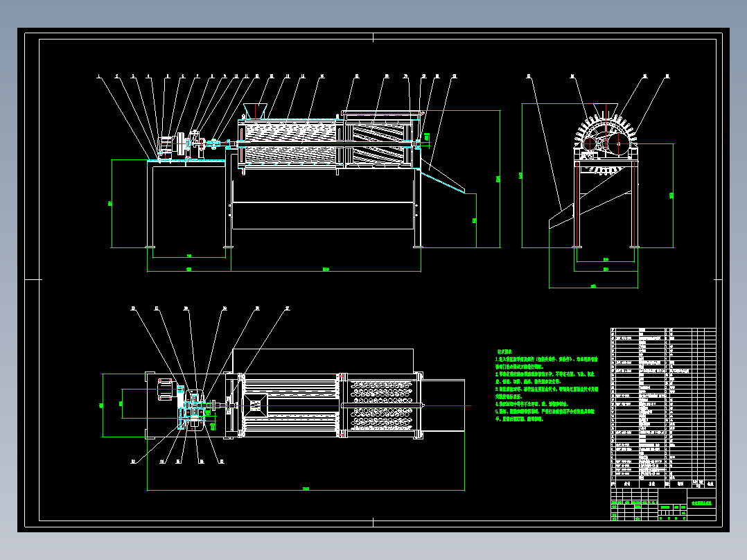Image resolution: width=747 pixels, height=560 pixels.
Task: Click the left support table leg in front view
Action: click(150, 205)
